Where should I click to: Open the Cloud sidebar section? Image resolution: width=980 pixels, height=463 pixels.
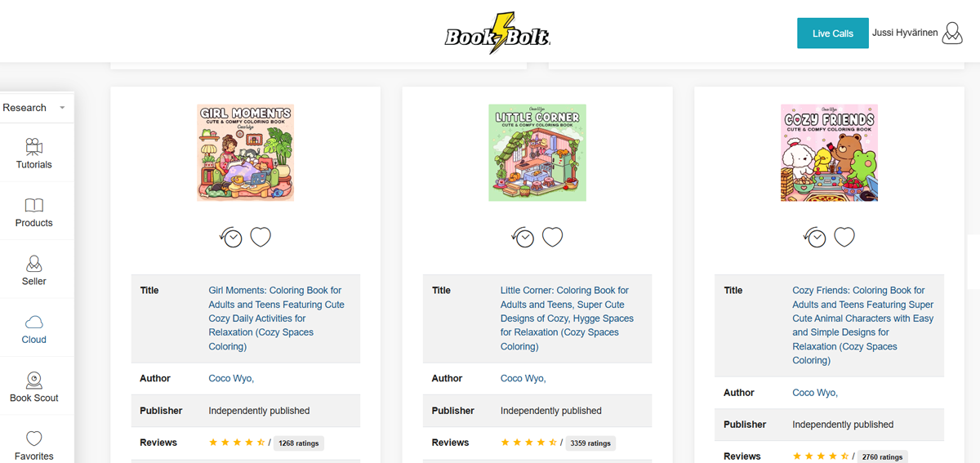(34, 329)
